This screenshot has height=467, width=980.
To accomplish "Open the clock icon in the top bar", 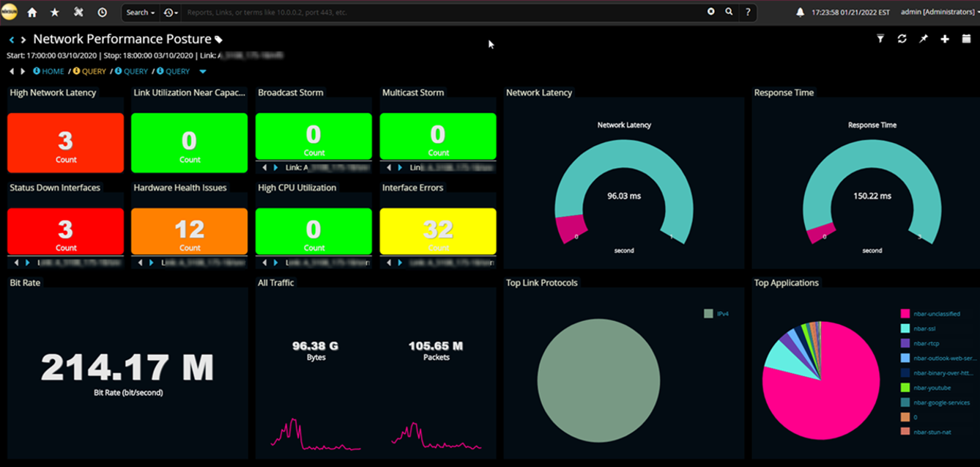I will point(102,12).
